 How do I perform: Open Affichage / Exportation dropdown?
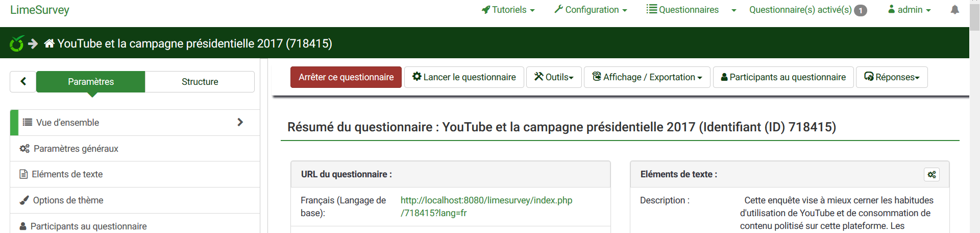coord(647,77)
